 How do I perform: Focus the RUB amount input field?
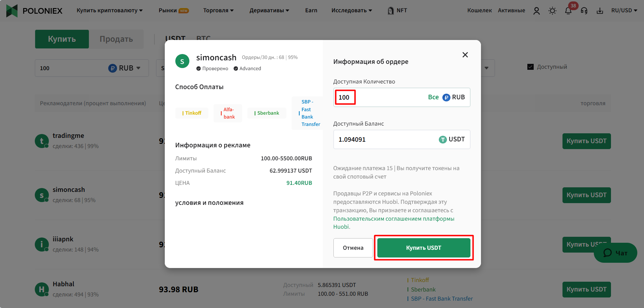pyautogui.click(x=379, y=97)
